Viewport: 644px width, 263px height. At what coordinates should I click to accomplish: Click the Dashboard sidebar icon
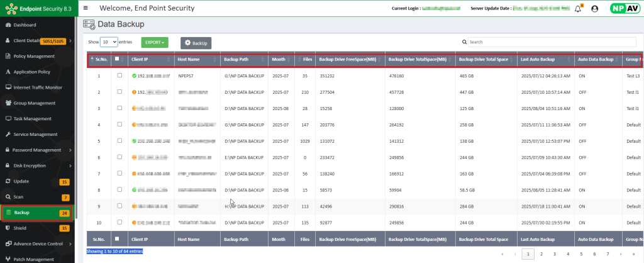click(x=8, y=25)
